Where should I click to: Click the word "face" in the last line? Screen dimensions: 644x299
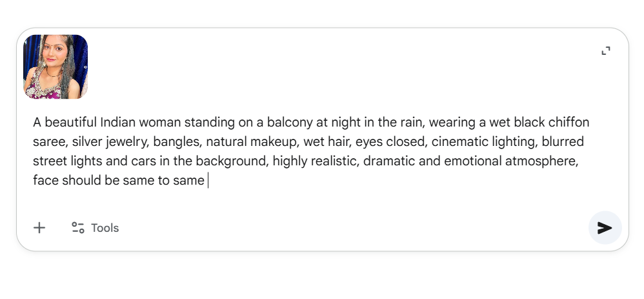click(x=45, y=181)
